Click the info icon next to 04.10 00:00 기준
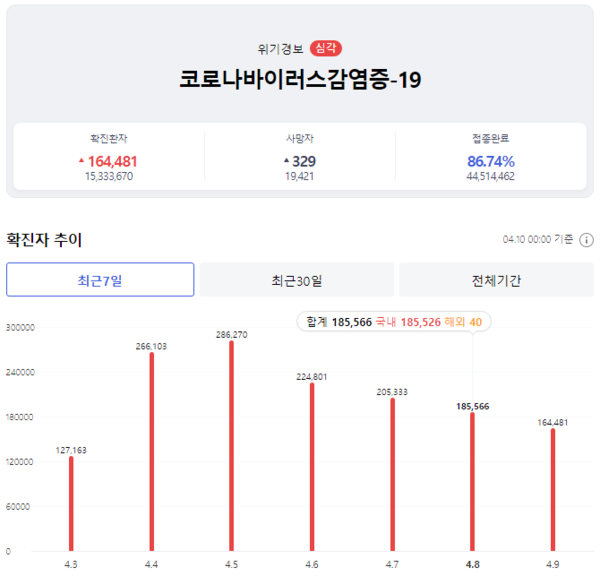 (586, 240)
